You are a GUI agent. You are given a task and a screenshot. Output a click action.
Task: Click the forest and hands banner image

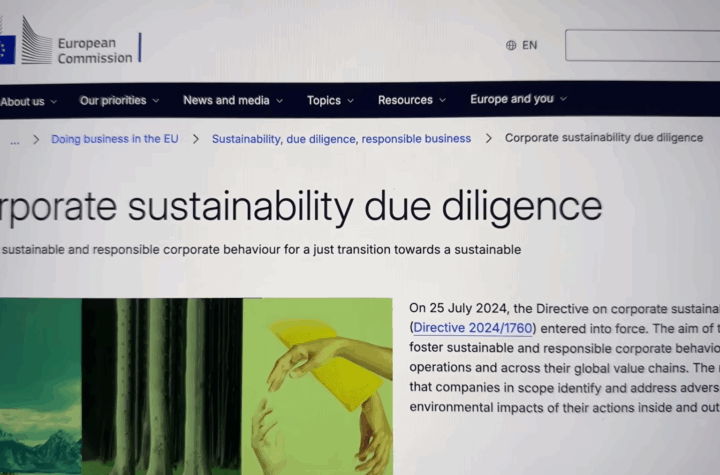(196, 386)
